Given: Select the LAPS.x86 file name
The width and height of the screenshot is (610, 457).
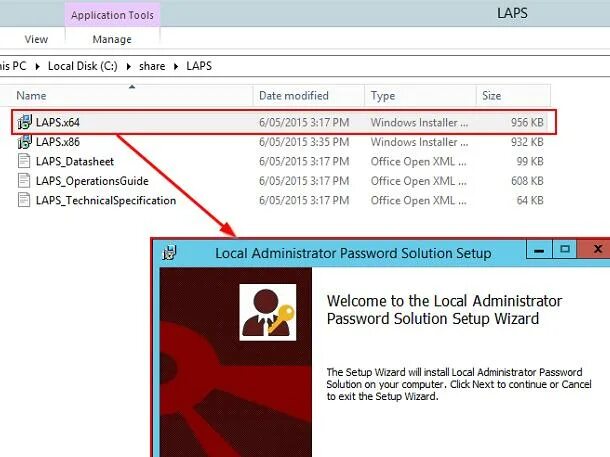Looking at the screenshot, I should 58,142.
